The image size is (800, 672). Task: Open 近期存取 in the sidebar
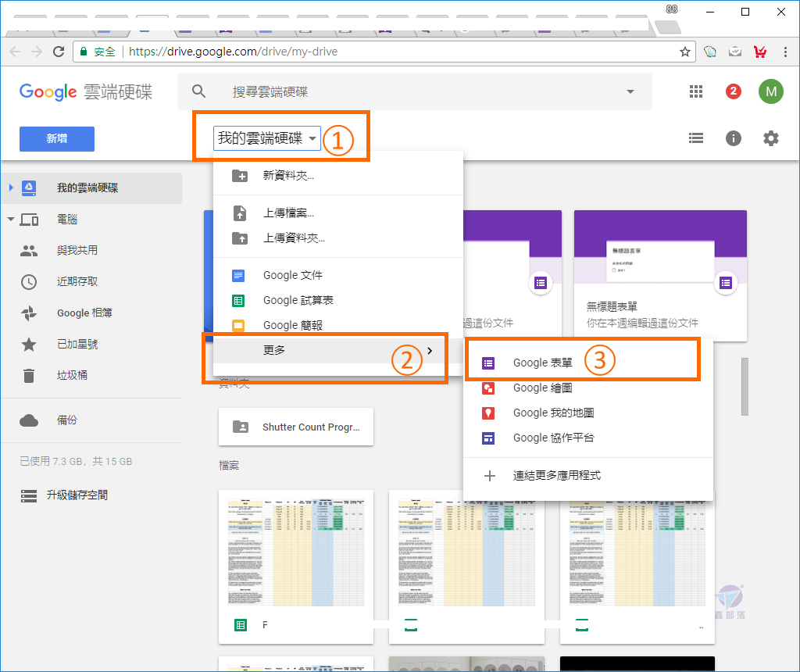(x=91, y=281)
